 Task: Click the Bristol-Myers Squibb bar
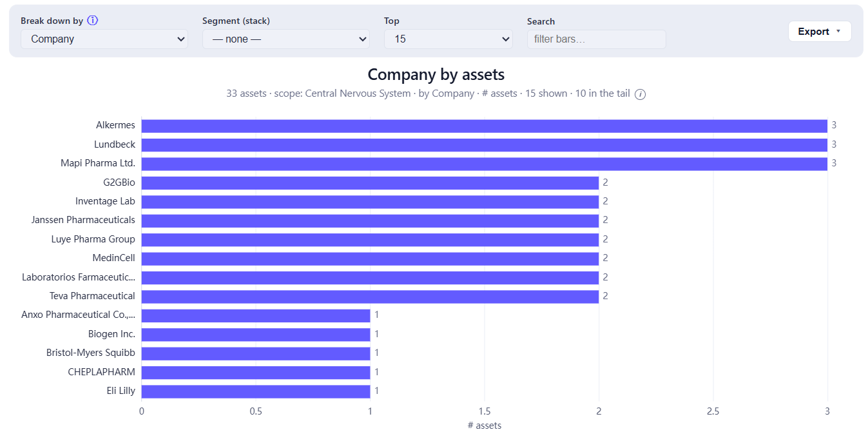pyautogui.click(x=256, y=353)
